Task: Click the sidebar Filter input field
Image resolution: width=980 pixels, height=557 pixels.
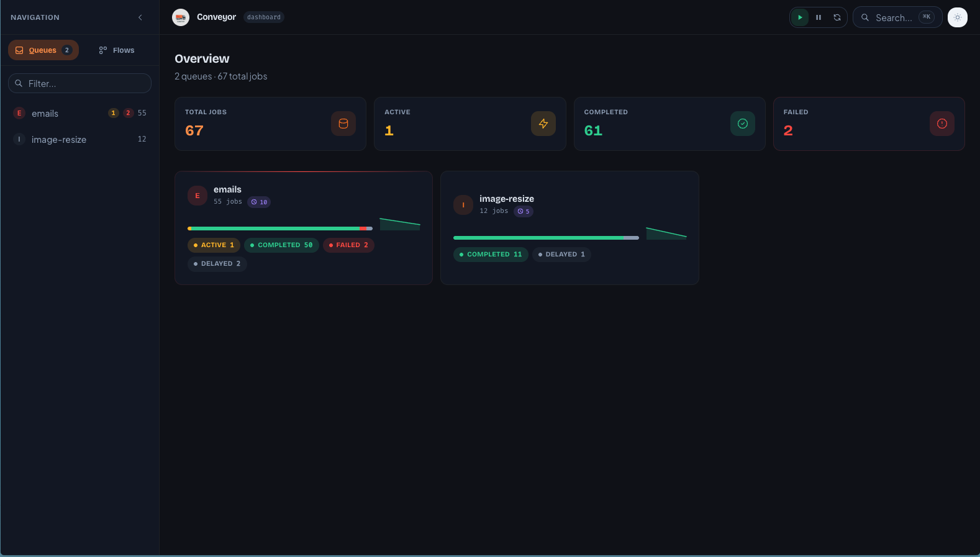Action: click(x=79, y=83)
